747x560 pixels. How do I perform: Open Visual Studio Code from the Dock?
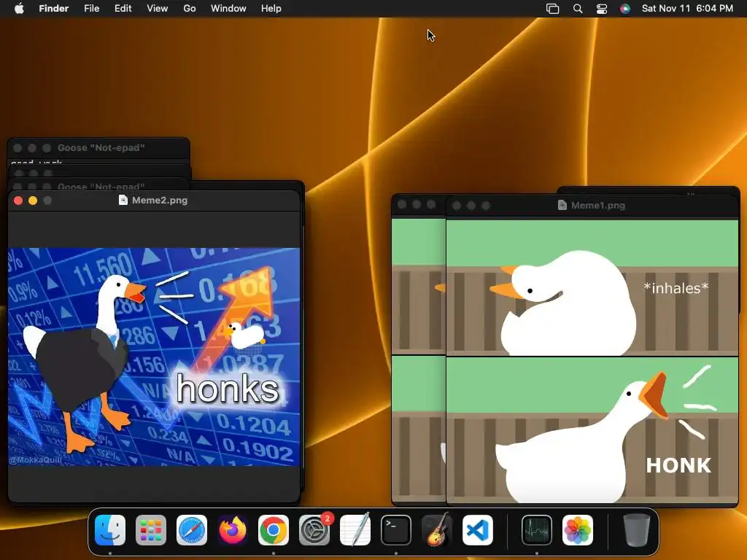(478, 530)
